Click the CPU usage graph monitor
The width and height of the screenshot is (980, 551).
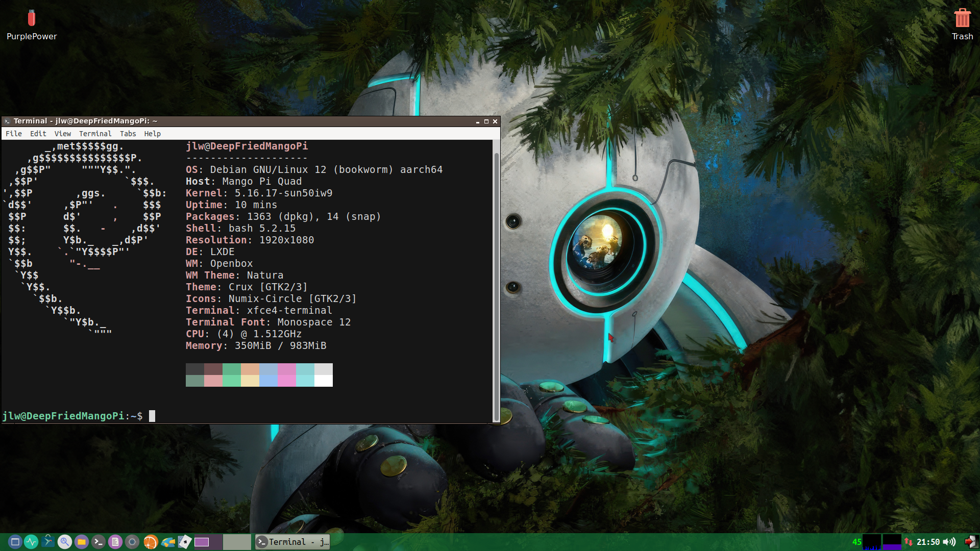[872, 542]
